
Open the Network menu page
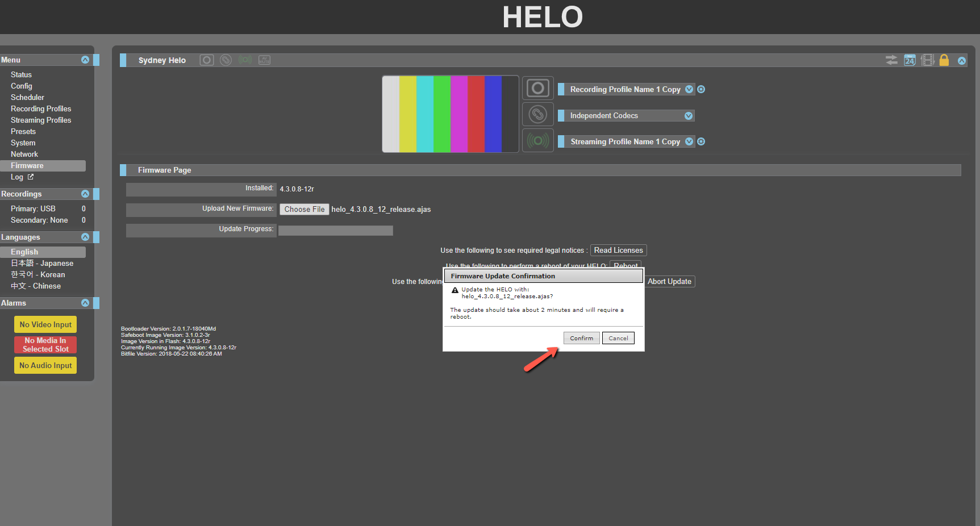click(24, 154)
